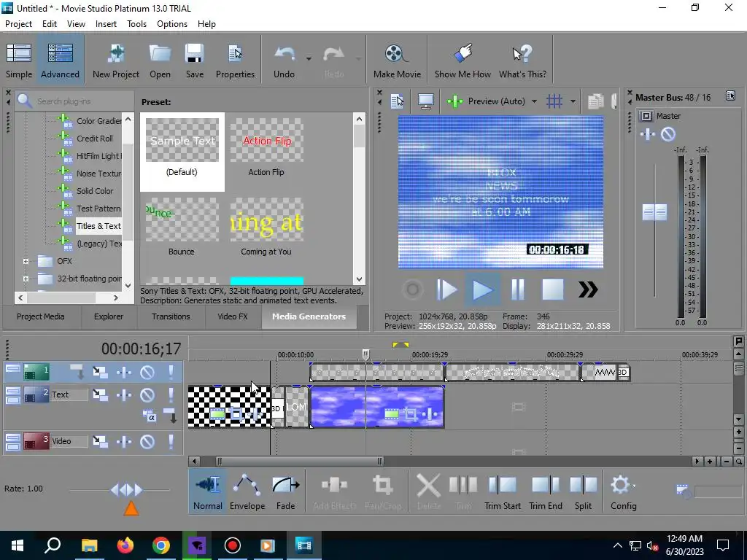Copy snapshot to clipboard icon
This screenshot has width=747, height=560.
(x=595, y=101)
